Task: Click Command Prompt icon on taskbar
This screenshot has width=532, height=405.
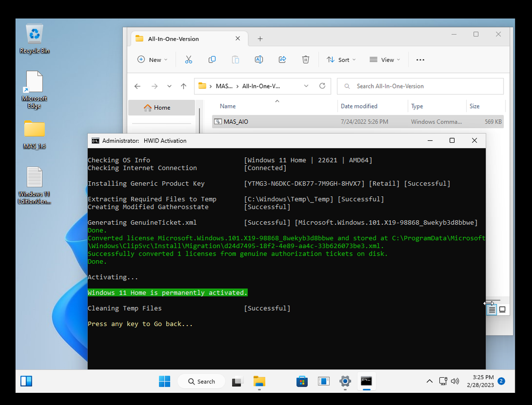Action: point(366,382)
